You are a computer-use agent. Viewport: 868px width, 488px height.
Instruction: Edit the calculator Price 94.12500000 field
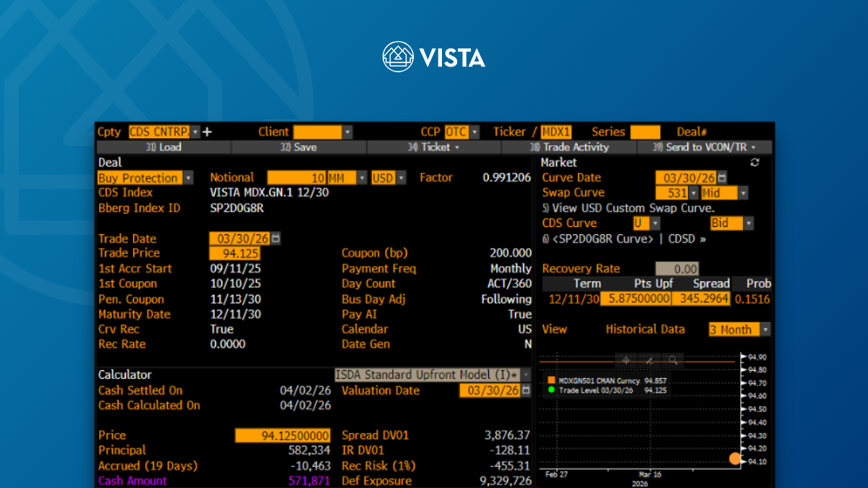284,436
